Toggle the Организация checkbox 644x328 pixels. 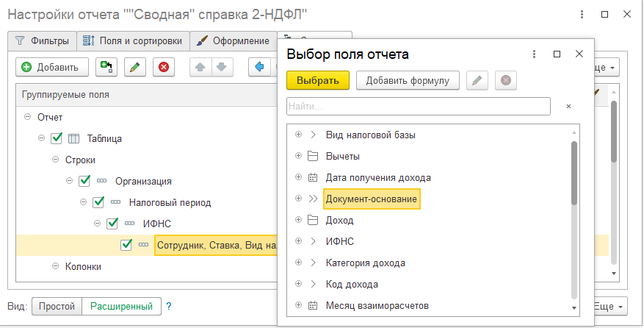coord(84,181)
